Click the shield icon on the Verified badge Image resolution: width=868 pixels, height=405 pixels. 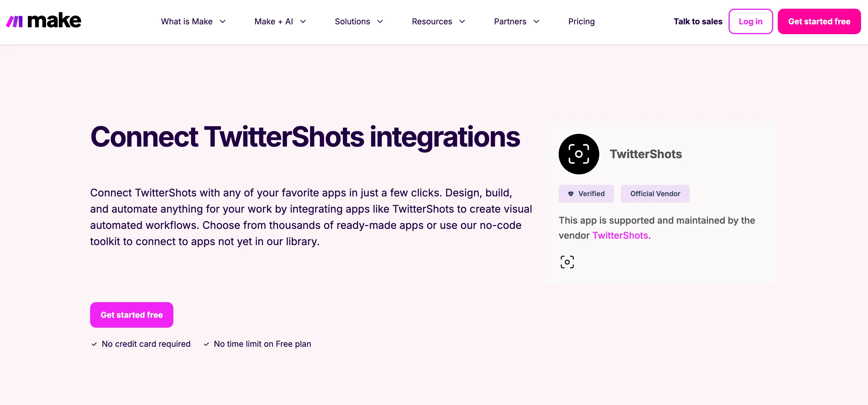[x=571, y=194]
